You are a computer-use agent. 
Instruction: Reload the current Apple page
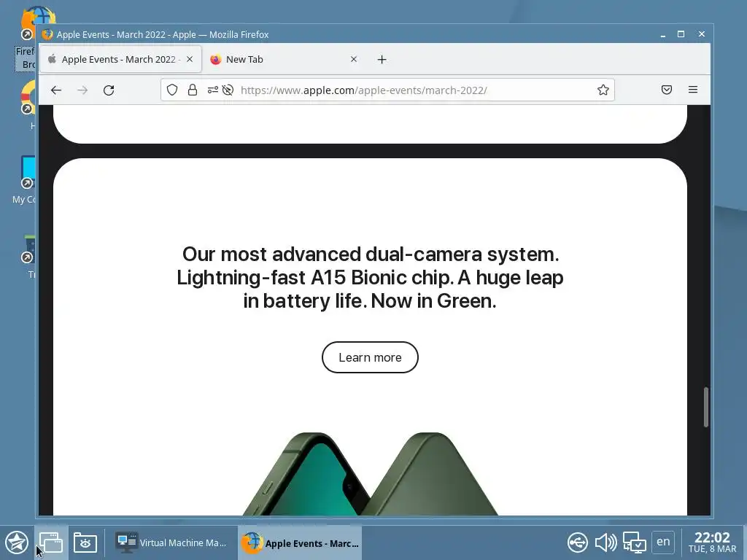[109, 90]
